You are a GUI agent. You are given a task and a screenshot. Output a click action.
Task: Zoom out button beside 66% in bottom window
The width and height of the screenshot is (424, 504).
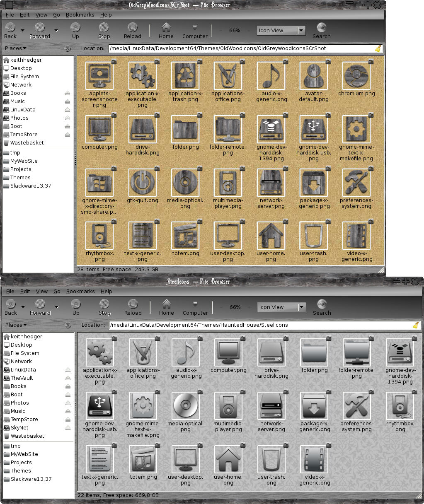coord(221,307)
